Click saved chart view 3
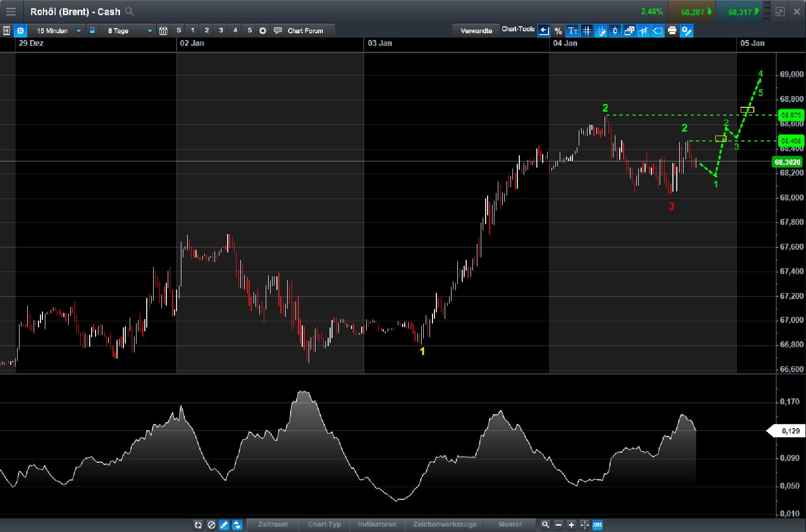 (221, 30)
